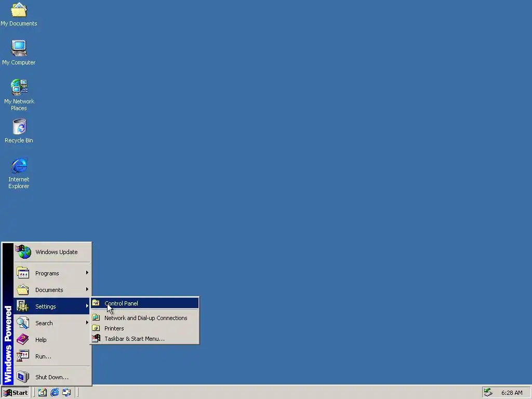Click the Shut Down monitor icon
The image size is (532, 399).
(x=23, y=377)
